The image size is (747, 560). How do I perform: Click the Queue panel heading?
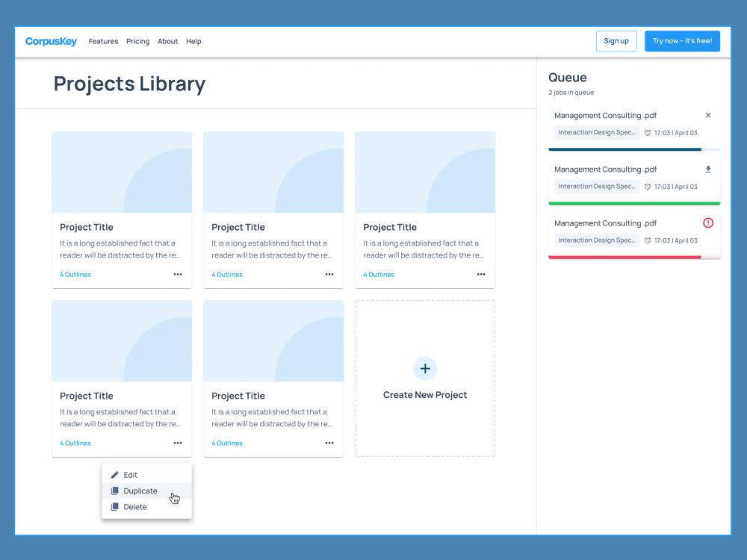[x=568, y=78]
